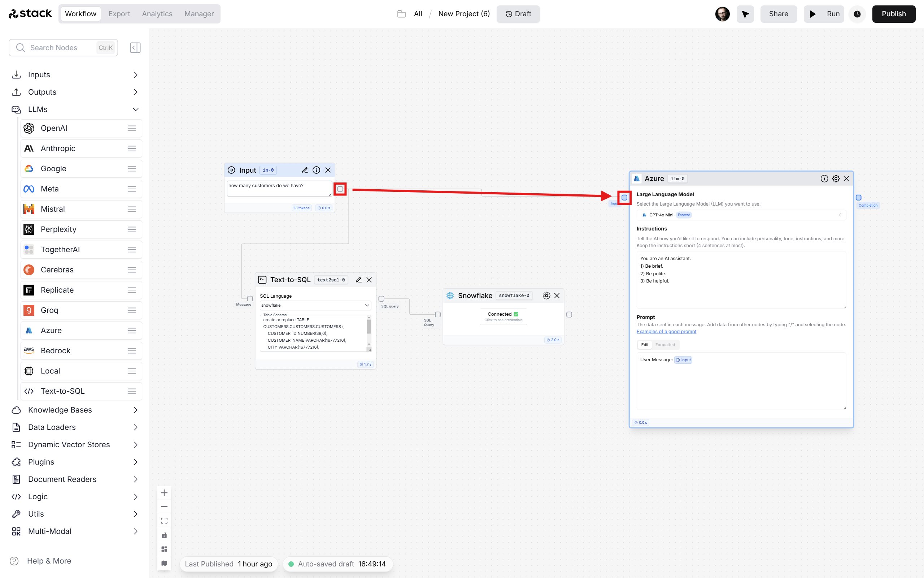This screenshot has width=924, height=578.
Task: Focus the Search Nodes field
Action: click(64, 48)
